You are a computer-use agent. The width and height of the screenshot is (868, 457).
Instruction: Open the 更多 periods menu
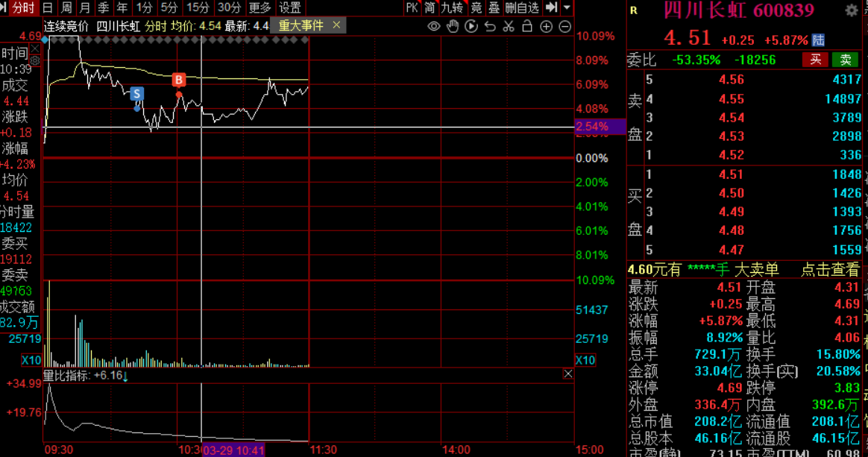click(260, 7)
